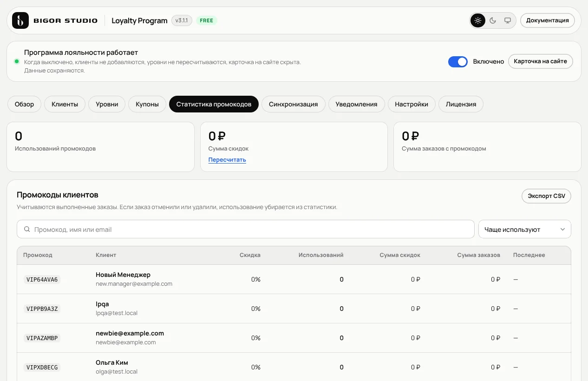Select system theme monitor icon

tap(508, 20)
